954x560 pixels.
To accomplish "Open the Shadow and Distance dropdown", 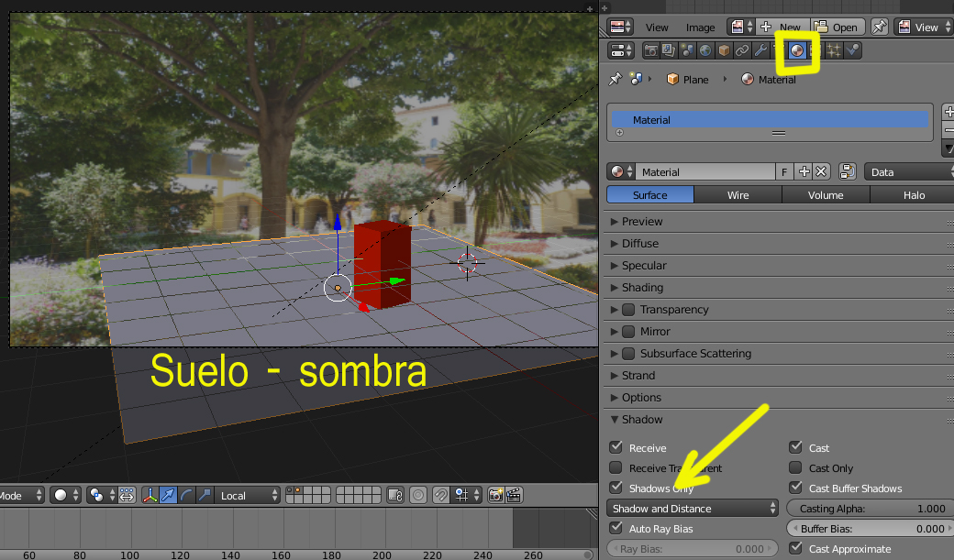I will [x=693, y=508].
